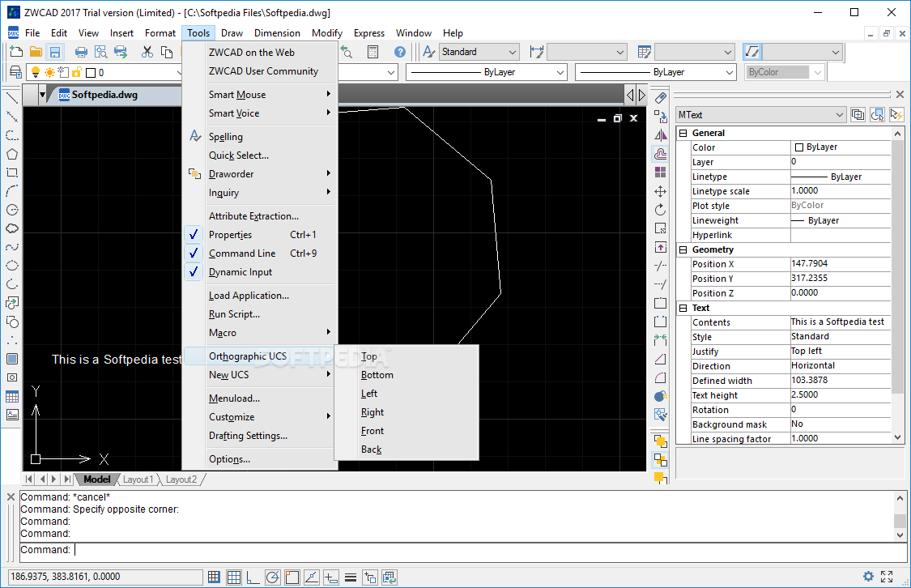Click Attribute Extraction... in the Tools menu
The height and width of the screenshot is (588, 911).
point(260,216)
